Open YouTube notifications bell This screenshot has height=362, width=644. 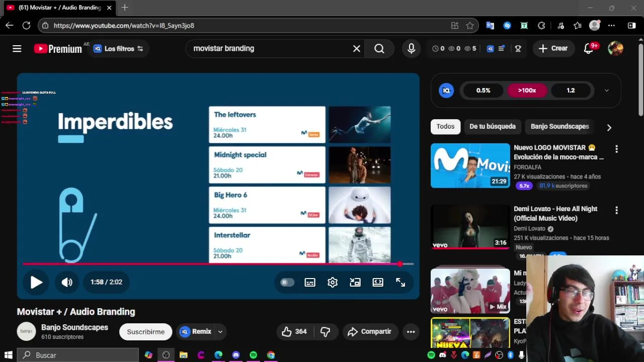click(588, 49)
